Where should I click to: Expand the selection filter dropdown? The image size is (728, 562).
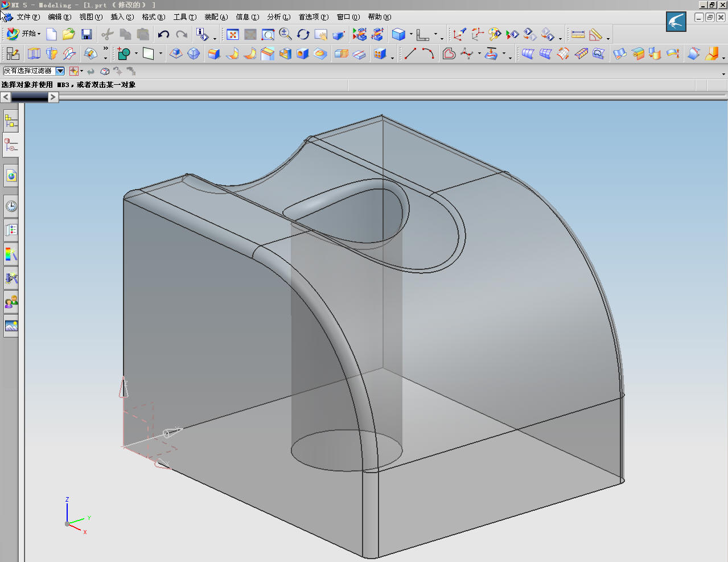pos(60,71)
